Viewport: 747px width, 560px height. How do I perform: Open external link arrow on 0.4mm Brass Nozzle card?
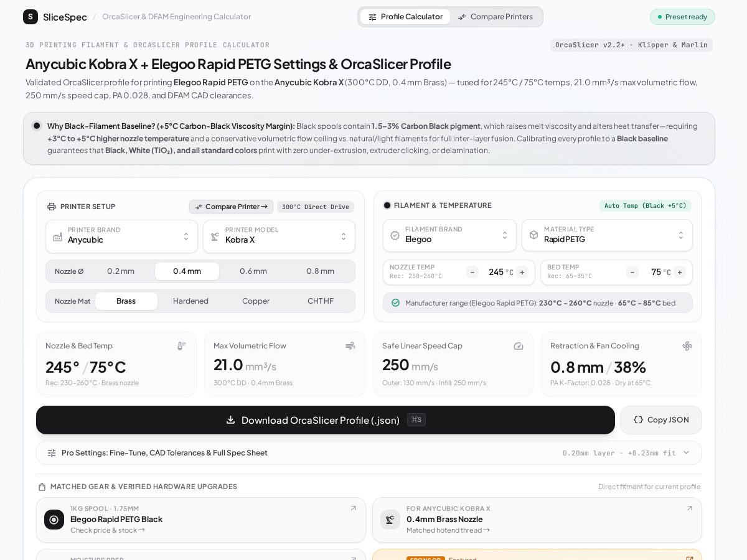click(690, 508)
